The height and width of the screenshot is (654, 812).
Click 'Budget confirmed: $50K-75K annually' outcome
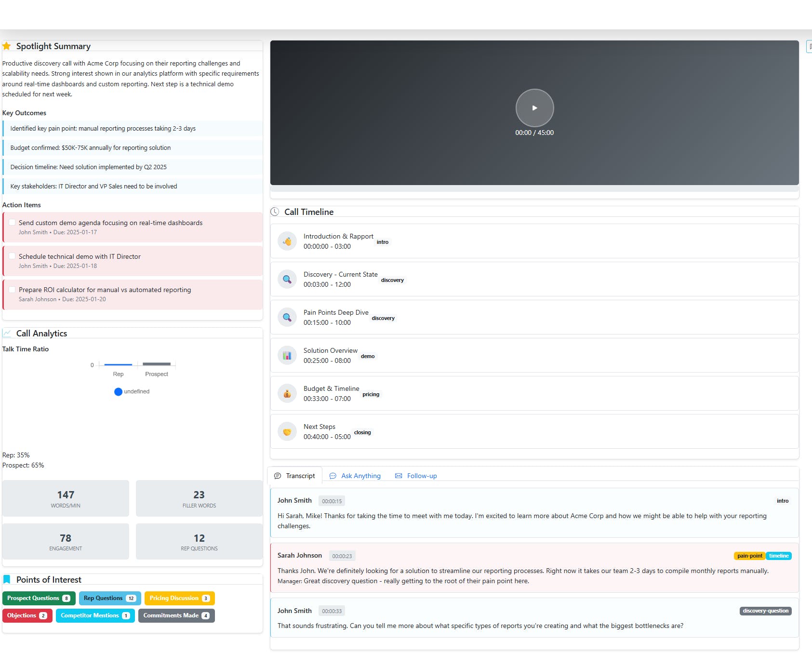coord(133,147)
